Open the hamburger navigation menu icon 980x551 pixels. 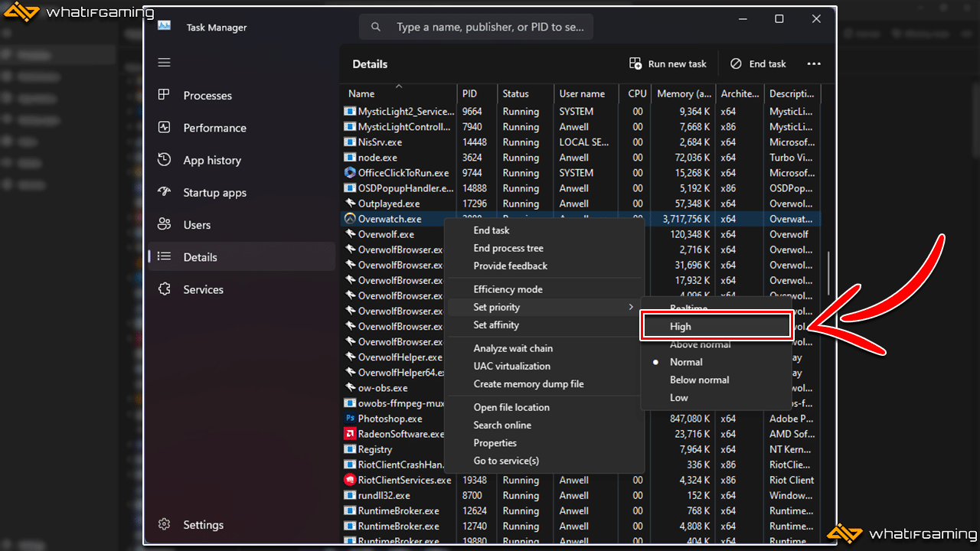pos(164,63)
